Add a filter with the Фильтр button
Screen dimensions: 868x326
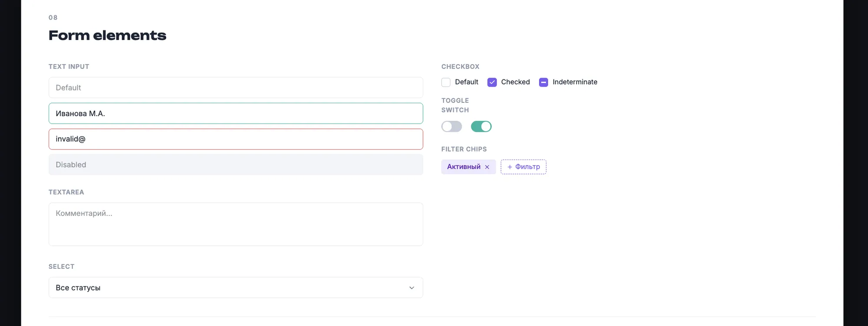pos(523,167)
